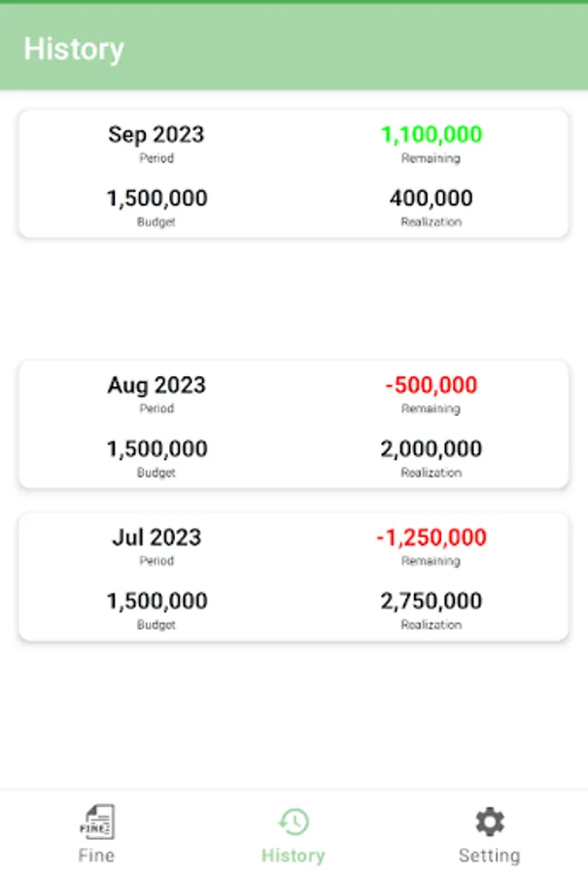Open the Sep 2023 period card
The height and width of the screenshot is (875, 588).
click(293, 174)
